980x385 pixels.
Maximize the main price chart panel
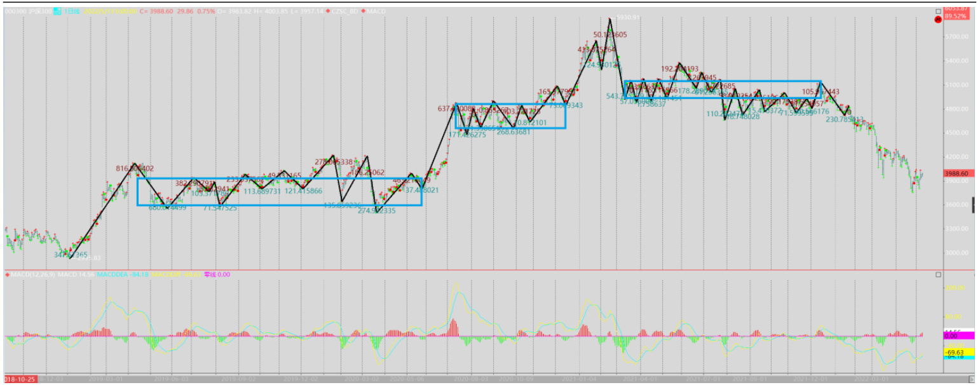point(937,11)
